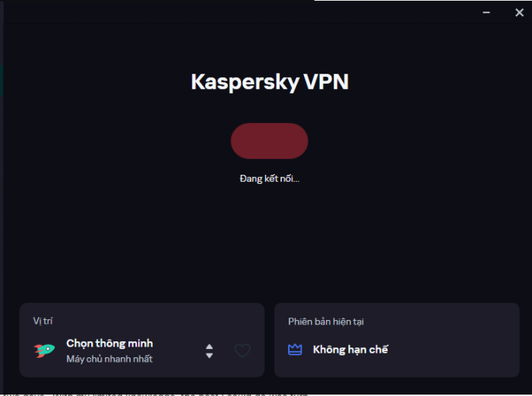Click empty space in the location card

[x=152, y=322]
